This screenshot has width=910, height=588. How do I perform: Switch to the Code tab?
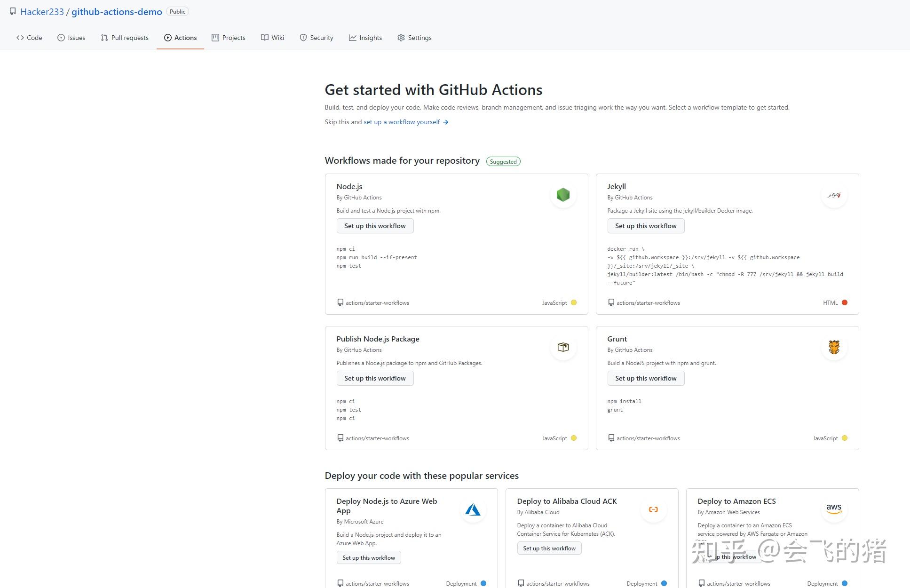29,38
